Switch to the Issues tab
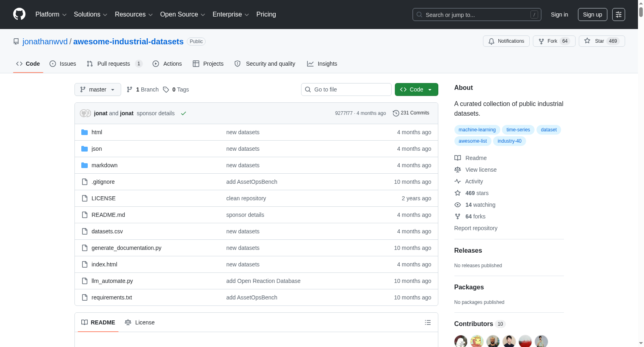 63,64
